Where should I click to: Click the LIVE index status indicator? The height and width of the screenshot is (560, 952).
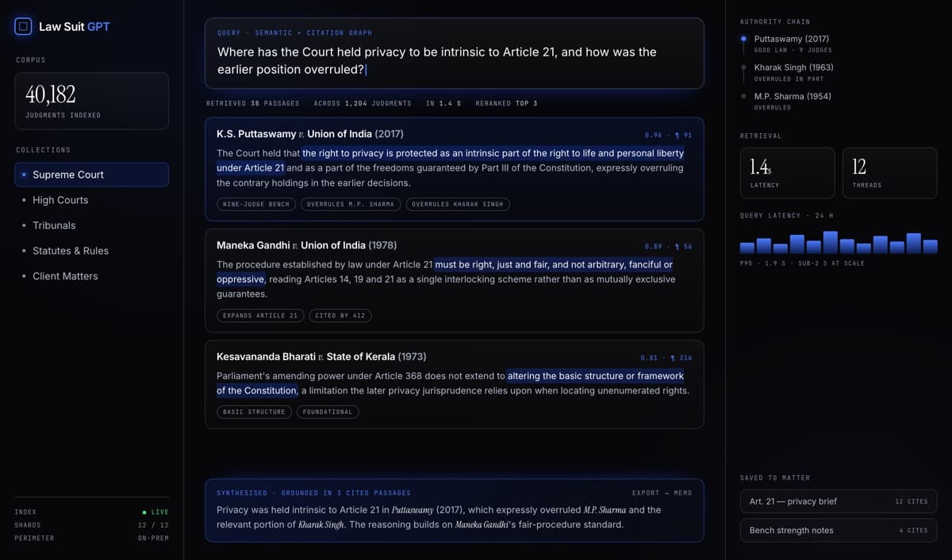click(155, 512)
